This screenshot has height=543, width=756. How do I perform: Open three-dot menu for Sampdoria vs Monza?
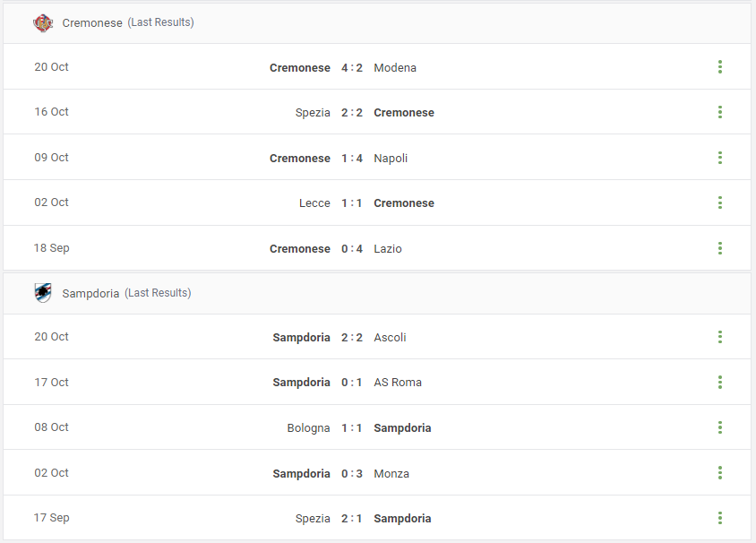click(x=720, y=472)
